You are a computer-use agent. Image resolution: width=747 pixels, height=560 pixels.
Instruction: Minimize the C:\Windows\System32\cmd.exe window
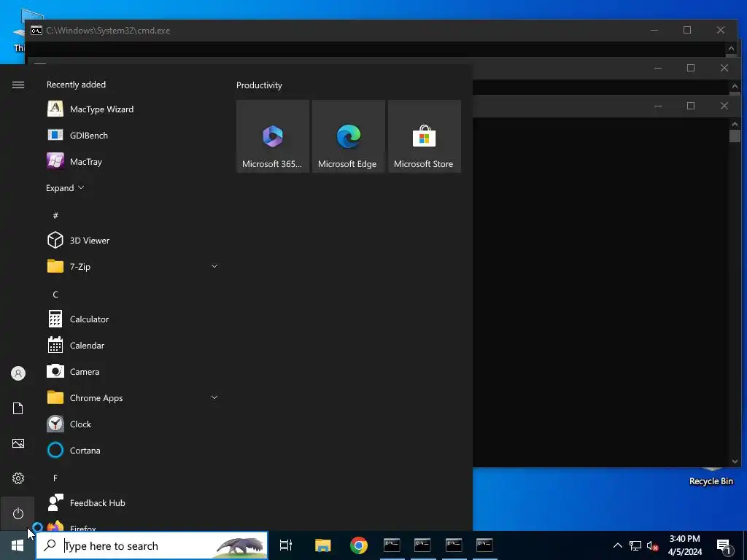click(654, 30)
